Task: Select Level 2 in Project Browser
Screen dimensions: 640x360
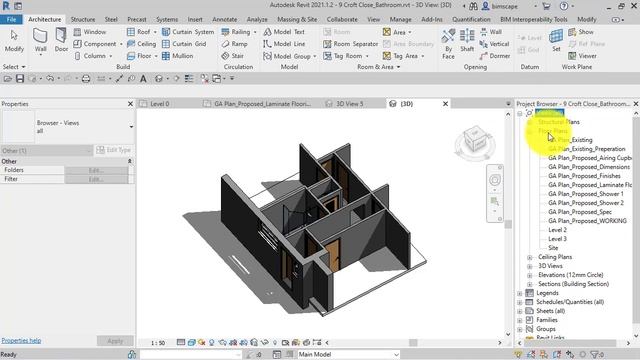Action: click(x=557, y=230)
